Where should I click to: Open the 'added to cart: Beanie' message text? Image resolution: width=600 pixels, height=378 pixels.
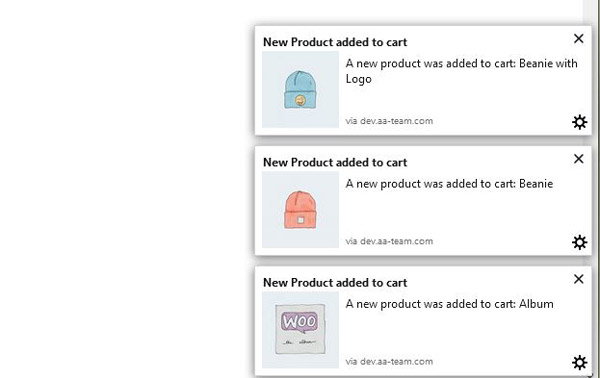tap(449, 184)
